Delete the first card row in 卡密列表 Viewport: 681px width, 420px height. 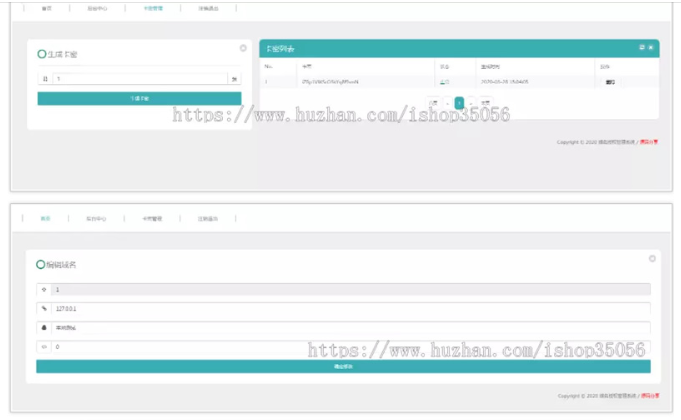point(610,82)
